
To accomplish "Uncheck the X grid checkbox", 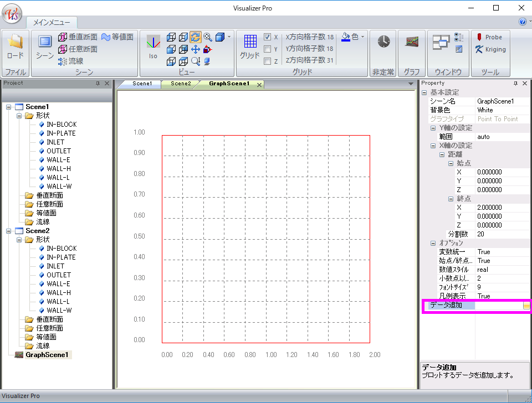I will pos(268,37).
